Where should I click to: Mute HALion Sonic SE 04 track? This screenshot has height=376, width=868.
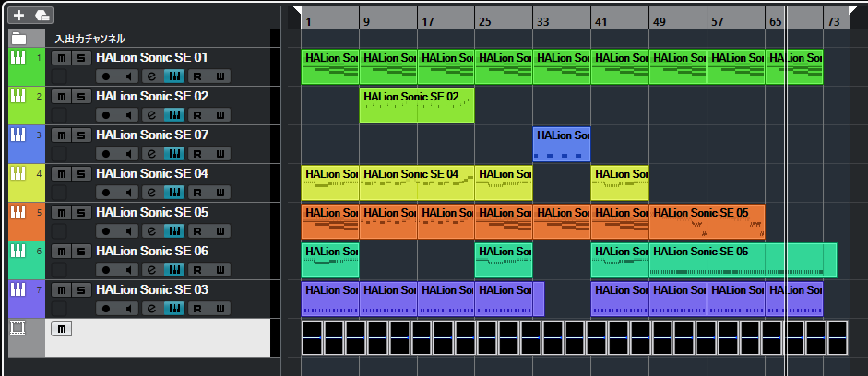[61, 173]
